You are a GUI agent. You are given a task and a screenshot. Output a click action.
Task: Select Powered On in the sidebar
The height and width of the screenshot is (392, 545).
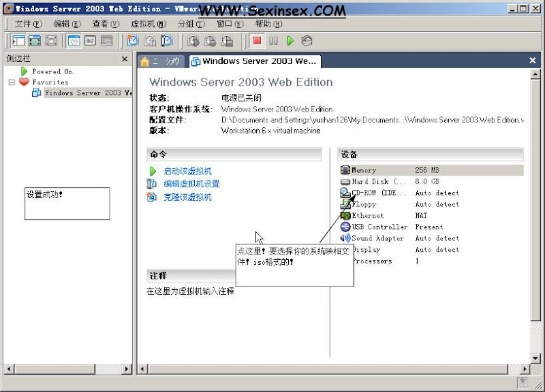click(52, 71)
